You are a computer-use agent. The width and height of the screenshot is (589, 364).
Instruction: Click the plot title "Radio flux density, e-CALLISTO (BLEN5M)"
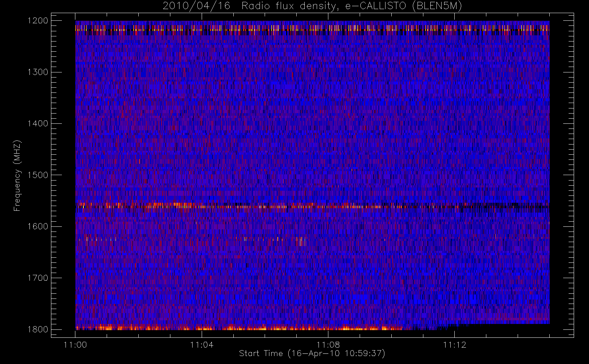click(x=352, y=6)
